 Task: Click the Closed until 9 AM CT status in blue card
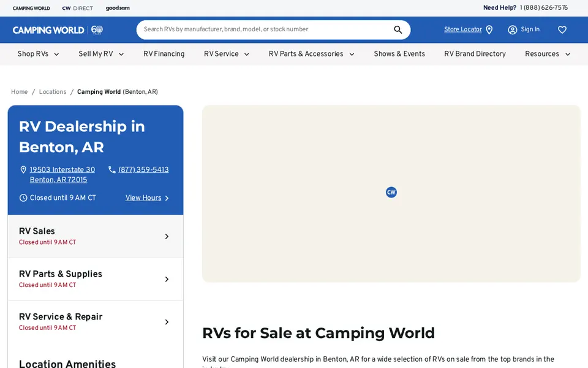pyautogui.click(x=62, y=198)
